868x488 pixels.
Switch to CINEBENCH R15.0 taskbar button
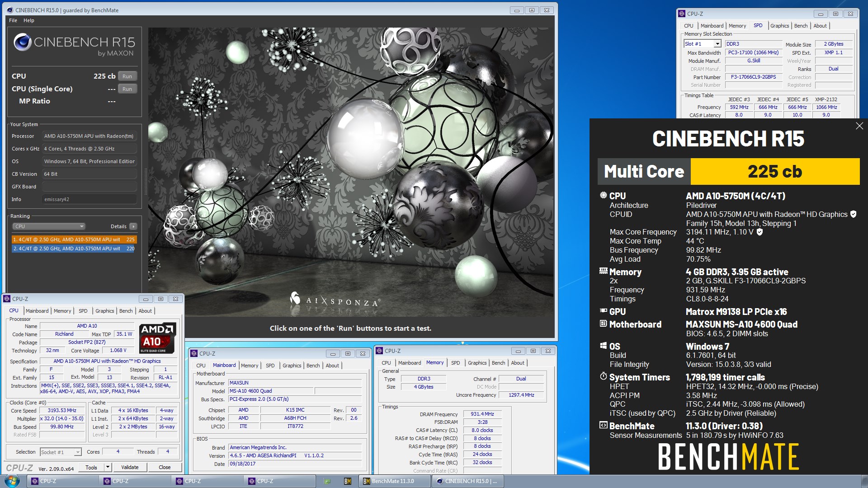click(468, 481)
